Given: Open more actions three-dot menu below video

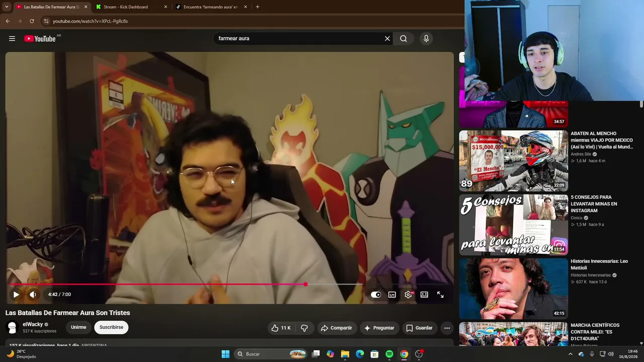Looking at the screenshot, I should coord(447,328).
